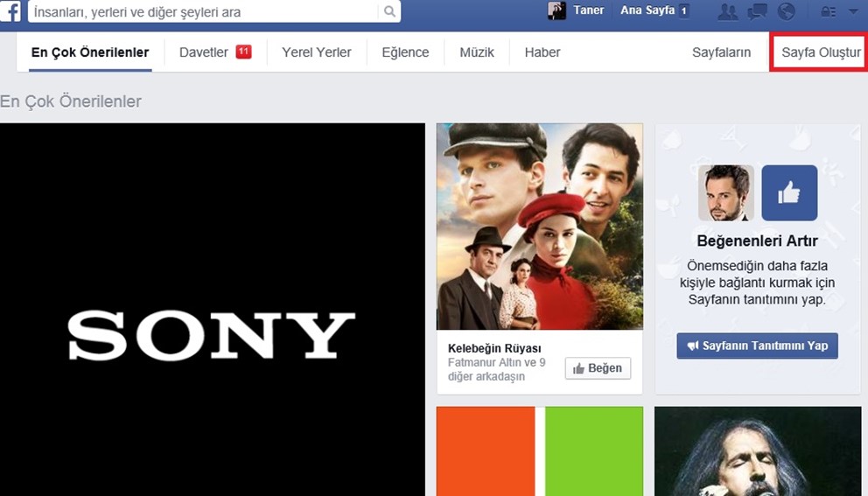Open the notifications globe icon
868x496 pixels.
pyautogui.click(x=786, y=11)
